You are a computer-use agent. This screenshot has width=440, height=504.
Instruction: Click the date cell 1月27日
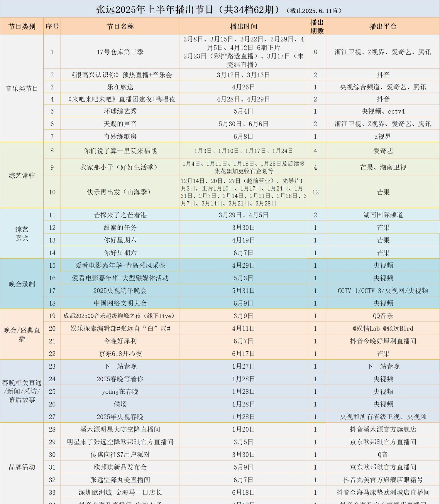[x=243, y=366]
